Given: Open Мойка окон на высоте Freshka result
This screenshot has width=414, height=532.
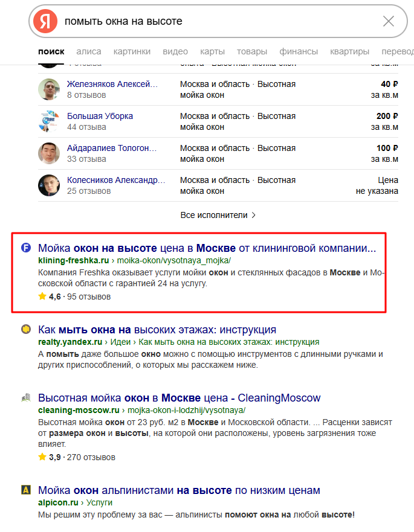Looking at the screenshot, I should (x=207, y=248).
